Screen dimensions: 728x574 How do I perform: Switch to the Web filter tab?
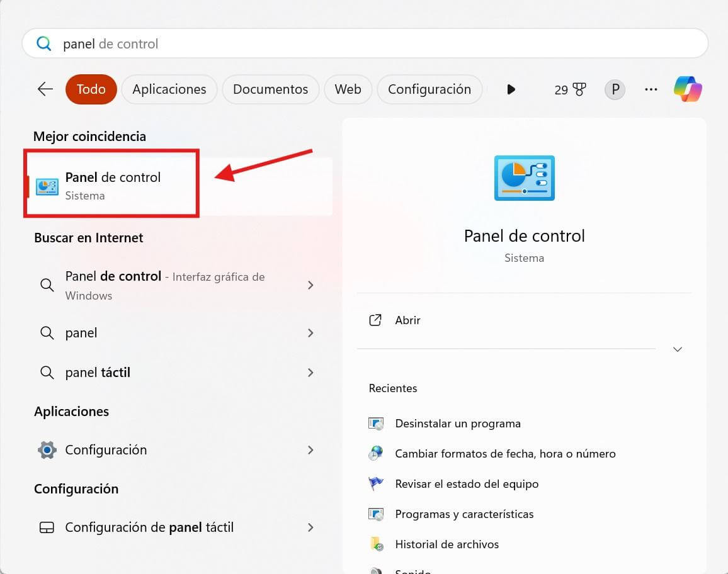tap(348, 89)
